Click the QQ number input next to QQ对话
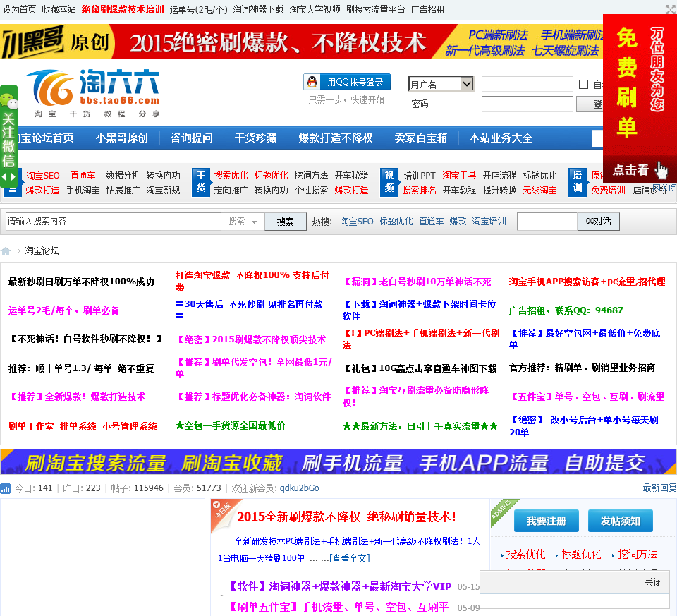Image resolution: width=677 pixels, height=616 pixels. pos(547,222)
